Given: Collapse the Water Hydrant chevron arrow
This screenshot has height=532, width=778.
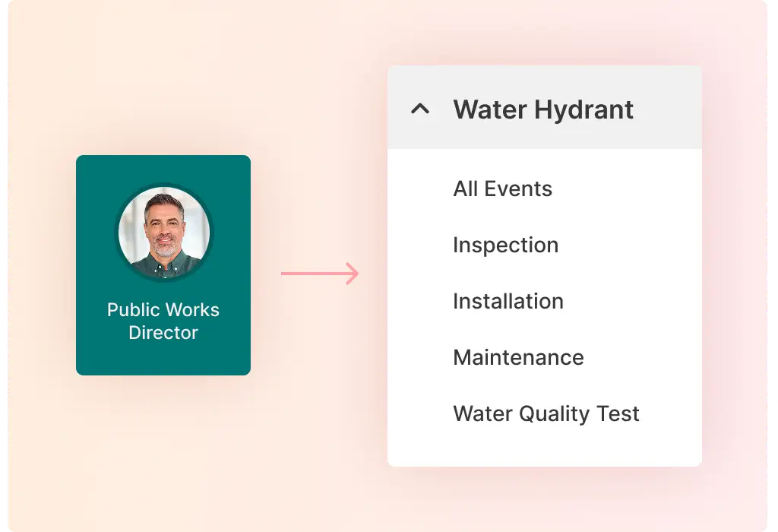Looking at the screenshot, I should (x=420, y=109).
